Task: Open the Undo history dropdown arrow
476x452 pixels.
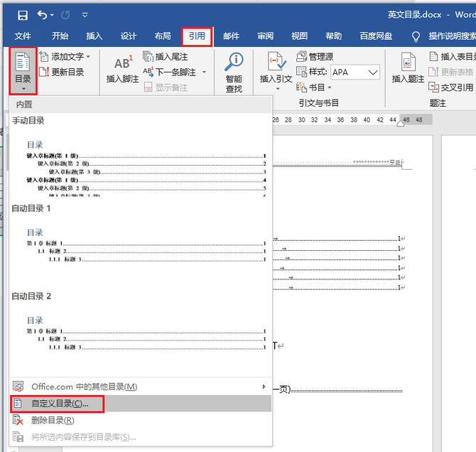Action: click(x=52, y=15)
